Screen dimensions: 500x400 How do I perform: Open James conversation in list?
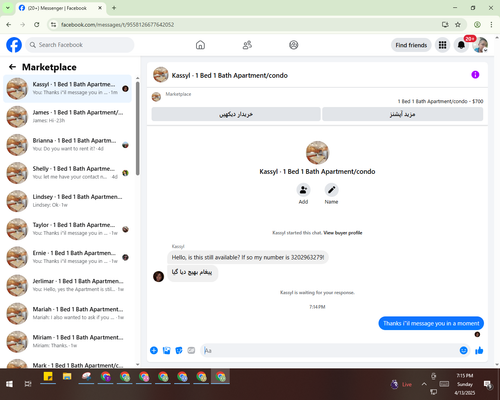click(67, 116)
